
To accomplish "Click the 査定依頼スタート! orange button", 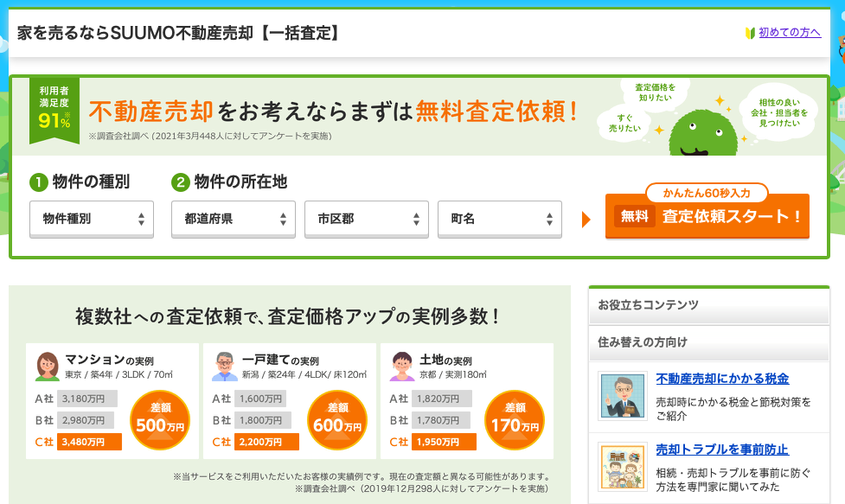I will click(x=707, y=216).
